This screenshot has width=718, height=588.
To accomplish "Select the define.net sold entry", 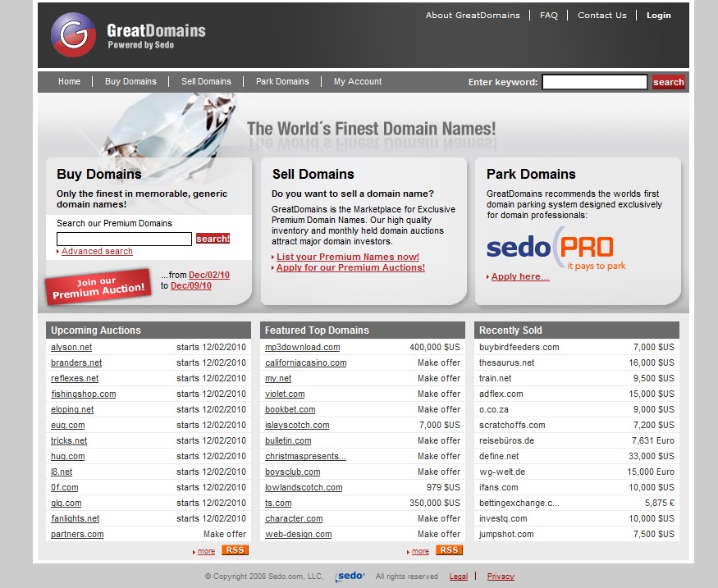I will (499, 456).
